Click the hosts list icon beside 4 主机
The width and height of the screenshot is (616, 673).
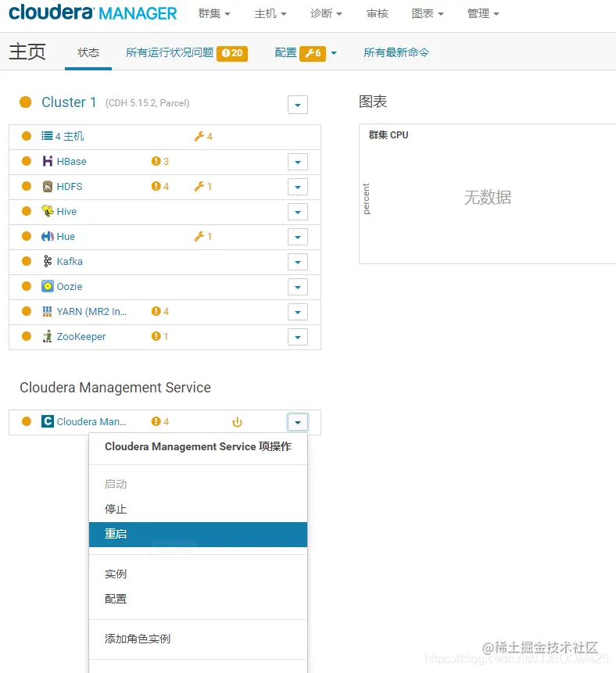pyautogui.click(x=47, y=136)
